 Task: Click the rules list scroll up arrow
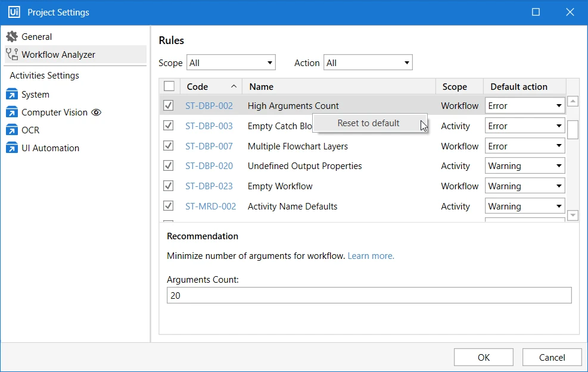click(x=573, y=101)
